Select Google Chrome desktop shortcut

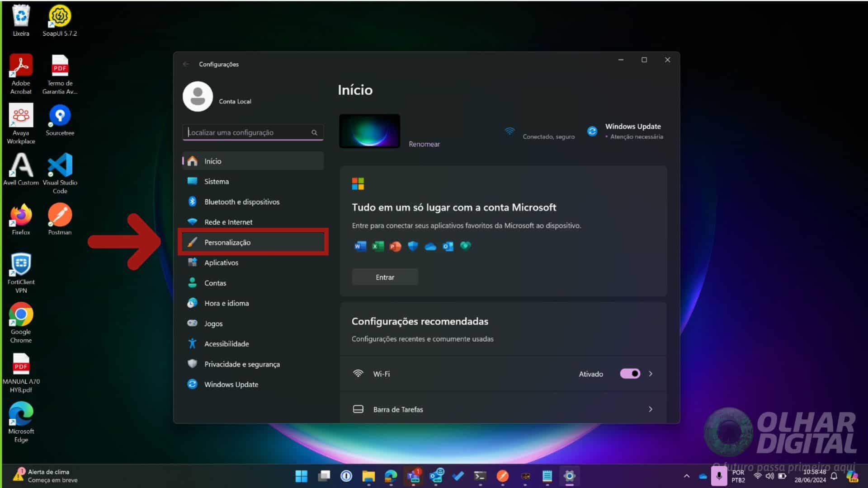click(x=21, y=323)
